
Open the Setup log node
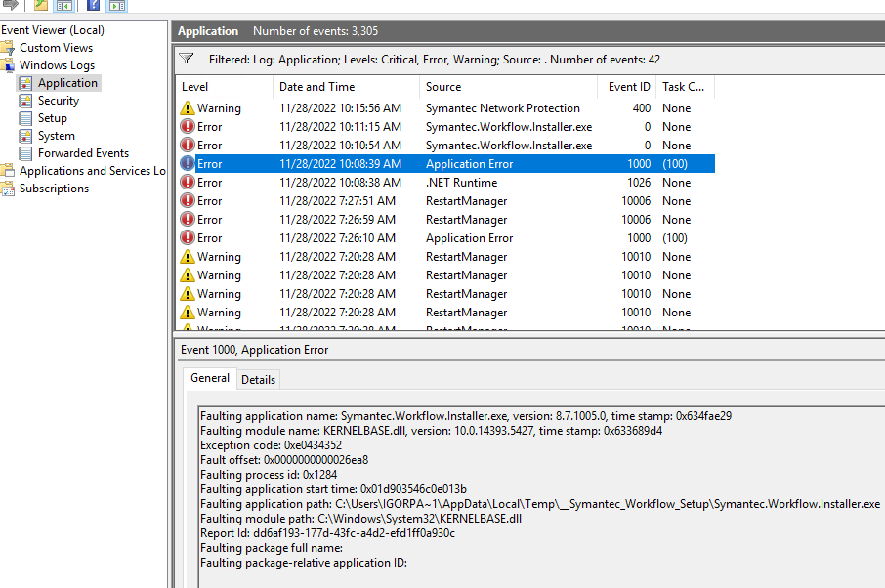click(52, 118)
